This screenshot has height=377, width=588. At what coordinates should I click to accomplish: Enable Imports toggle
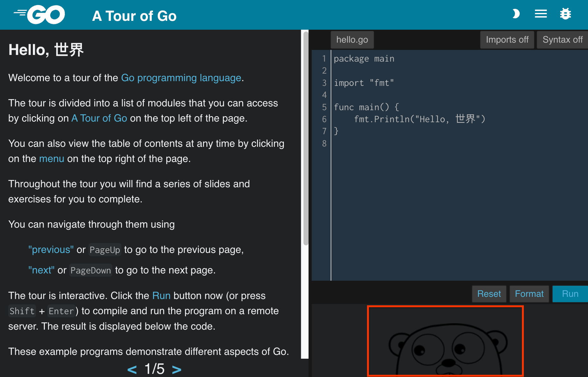pyautogui.click(x=507, y=39)
